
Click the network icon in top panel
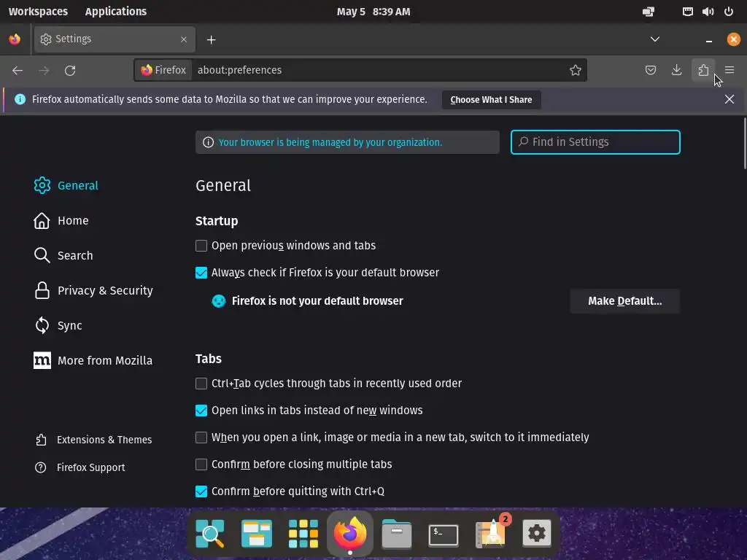click(687, 12)
